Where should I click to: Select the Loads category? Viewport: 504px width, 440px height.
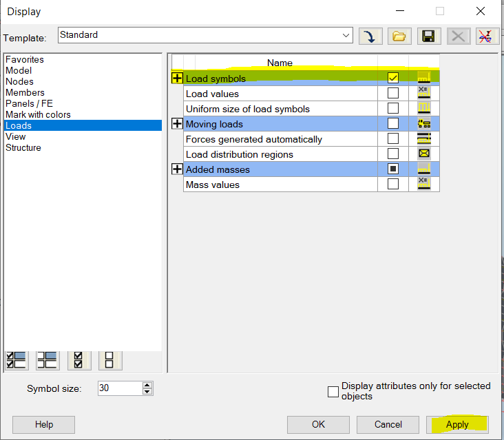point(83,125)
